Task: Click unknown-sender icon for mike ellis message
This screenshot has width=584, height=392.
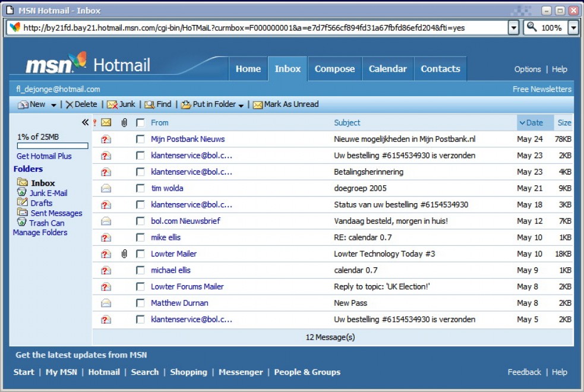Action: 106,238
